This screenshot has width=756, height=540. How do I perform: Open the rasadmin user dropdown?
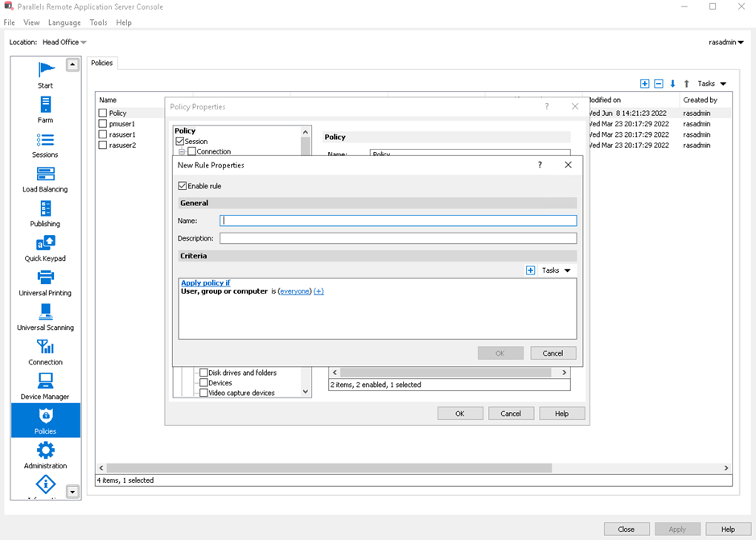(726, 42)
